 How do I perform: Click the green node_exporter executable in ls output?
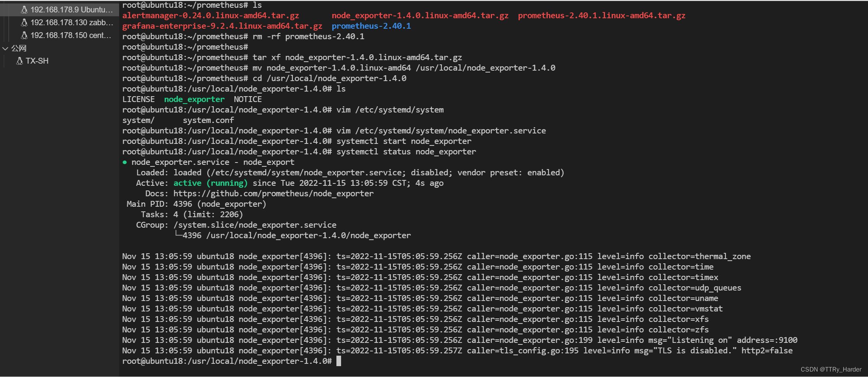click(194, 99)
